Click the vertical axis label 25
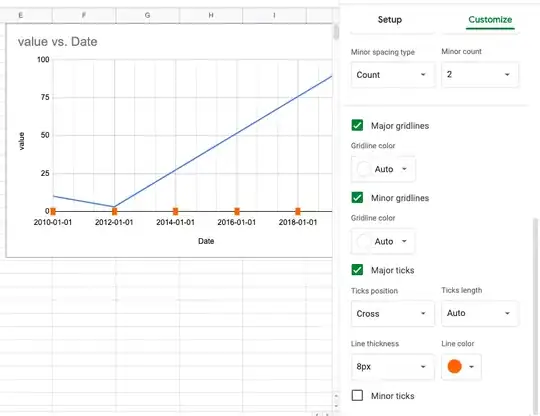This screenshot has width=540, height=416. [x=45, y=173]
